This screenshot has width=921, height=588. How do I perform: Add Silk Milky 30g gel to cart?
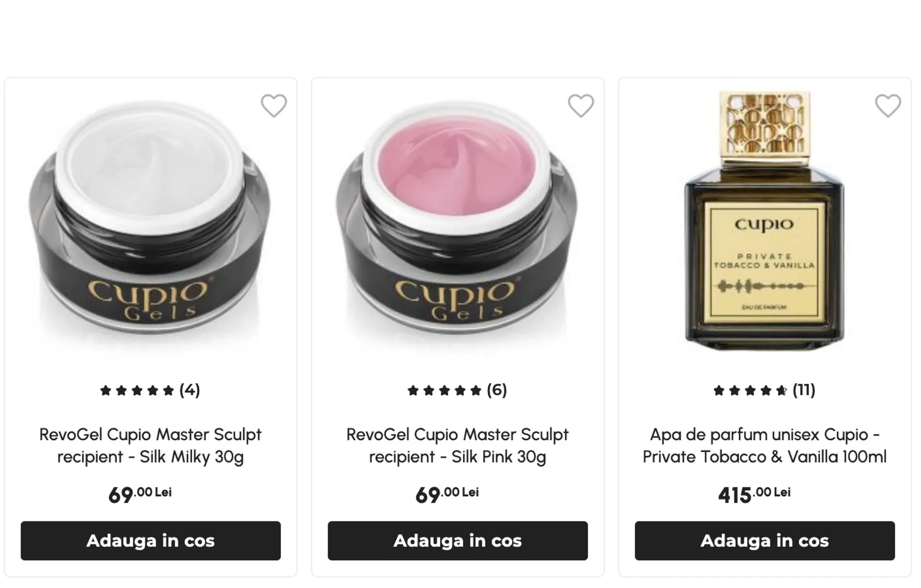(151, 541)
